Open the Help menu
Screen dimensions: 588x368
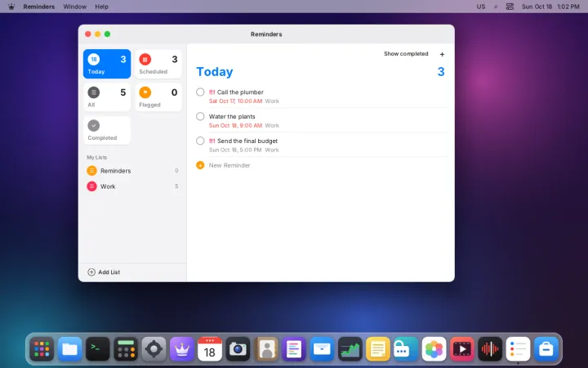coord(101,7)
